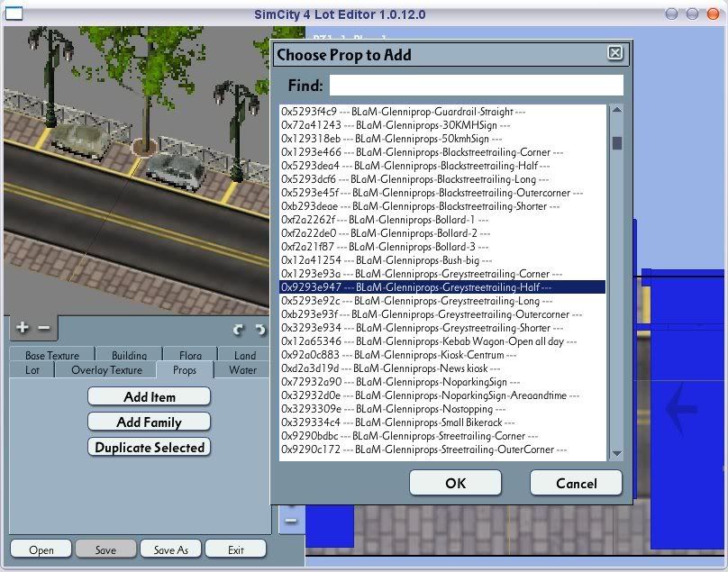Screen dimensions: 728x572
Task: Select Bush-big prop row
Action: (x=443, y=260)
